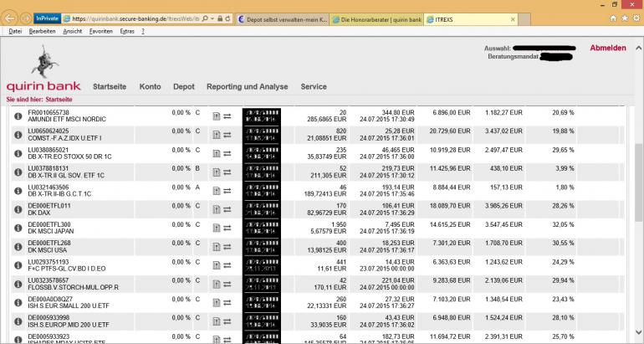Open the Bearbeiten menu
Image resolution: width=644 pixels, height=344 pixels.
43,31
